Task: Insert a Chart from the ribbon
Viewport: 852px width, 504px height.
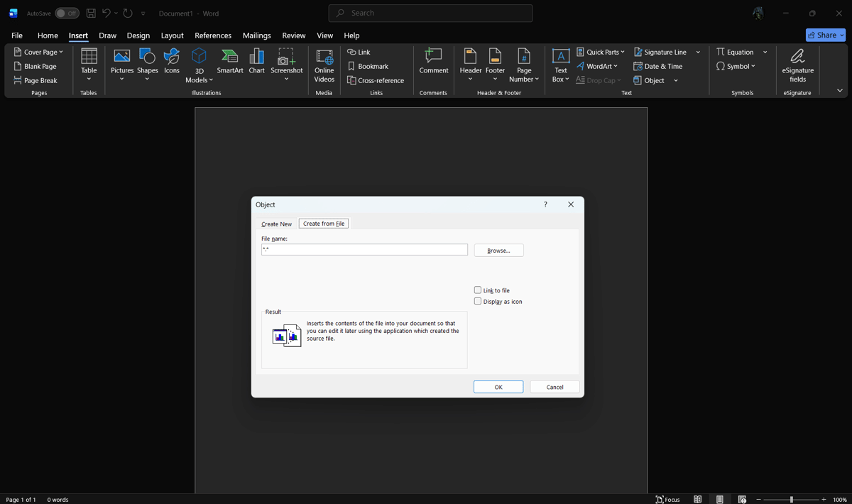Action: [x=257, y=61]
